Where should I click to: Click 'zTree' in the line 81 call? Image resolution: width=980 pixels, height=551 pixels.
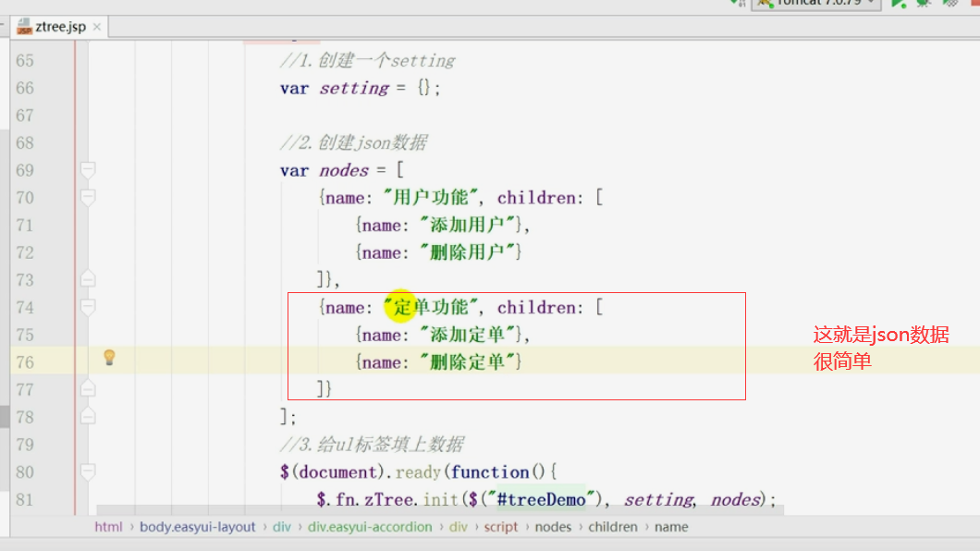coord(388,500)
